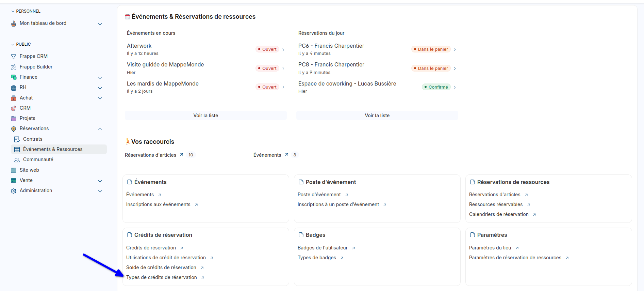Click the Poste d'événement card icon
The height and width of the screenshot is (291, 644).
pos(301,182)
